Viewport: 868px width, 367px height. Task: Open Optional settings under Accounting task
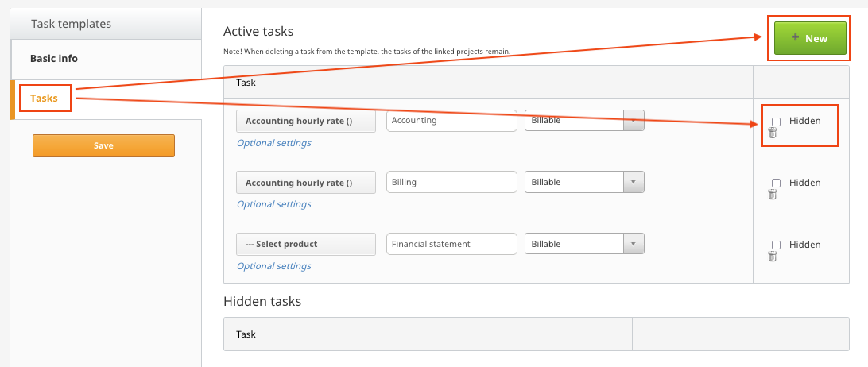(x=274, y=143)
